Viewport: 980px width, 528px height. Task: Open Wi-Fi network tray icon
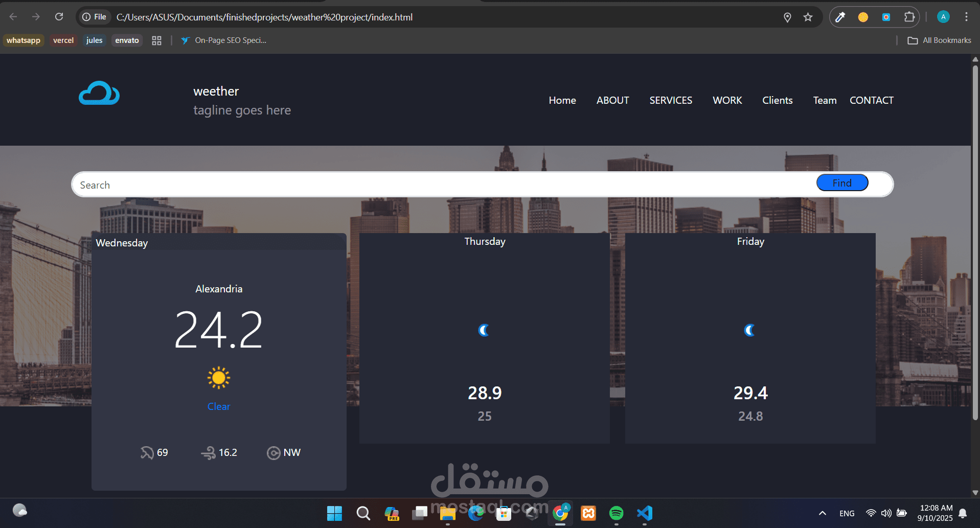click(871, 513)
